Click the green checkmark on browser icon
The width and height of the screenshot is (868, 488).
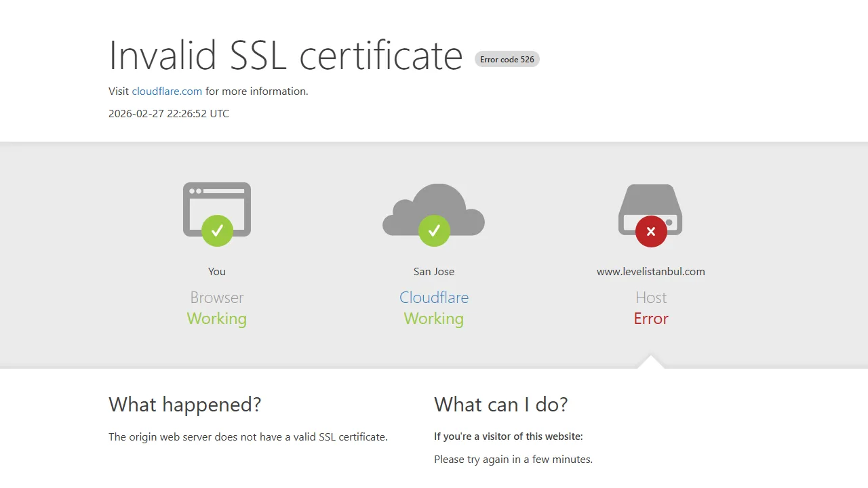tap(217, 231)
